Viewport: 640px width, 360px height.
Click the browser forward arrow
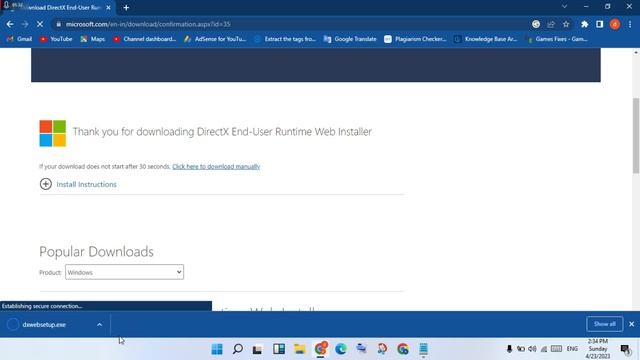pyautogui.click(x=25, y=24)
